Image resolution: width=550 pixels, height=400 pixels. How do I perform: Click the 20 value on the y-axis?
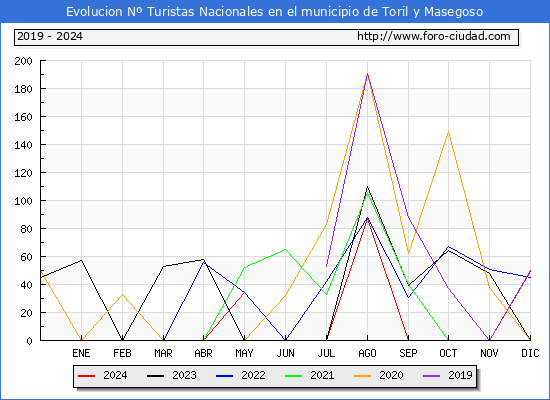point(27,313)
